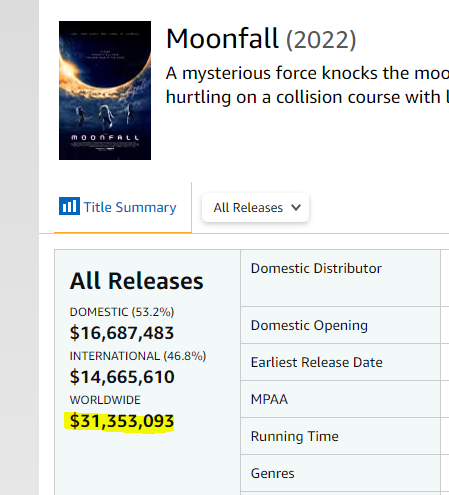Expand the All Releases dropdown
Screen dimensions: 449x495
(x=255, y=207)
